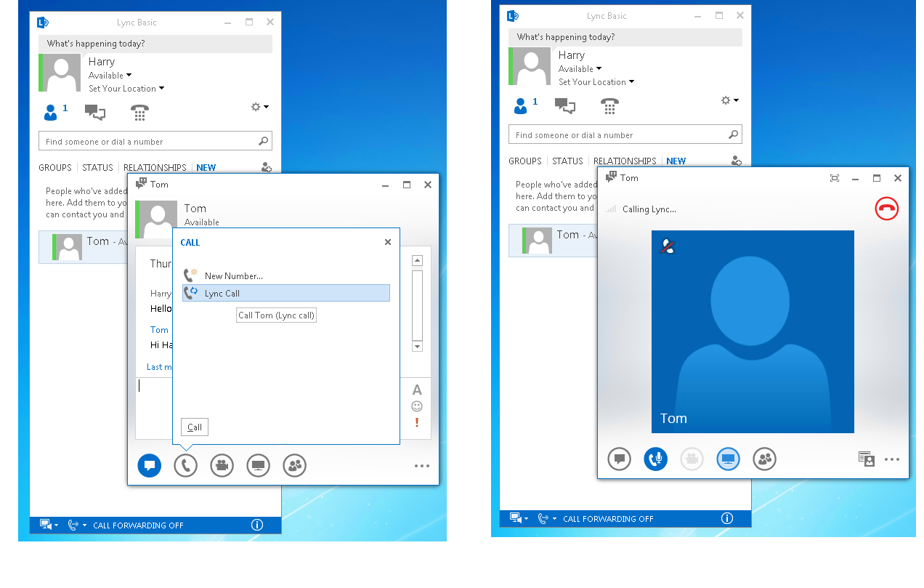This screenshot has width=924, height=588.
Task: Click 'What's happening today?' note in left window
Action: (155, 44)
